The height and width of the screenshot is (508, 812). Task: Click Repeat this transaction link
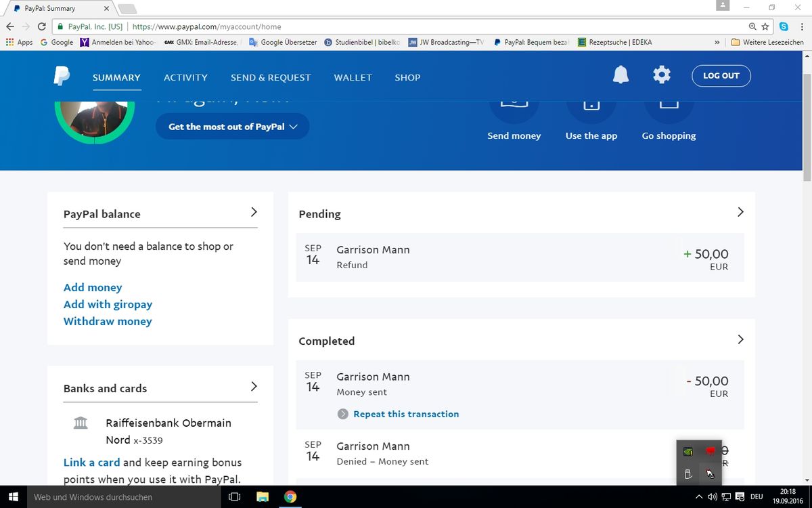click(x=406, y=414)
